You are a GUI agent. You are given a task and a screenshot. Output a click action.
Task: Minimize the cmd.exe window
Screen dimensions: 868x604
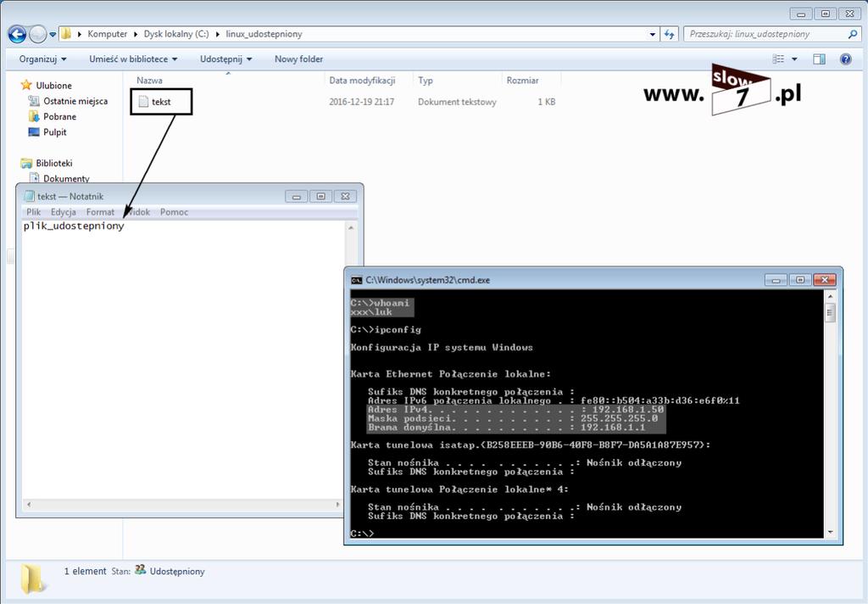(x=776, y=281)
